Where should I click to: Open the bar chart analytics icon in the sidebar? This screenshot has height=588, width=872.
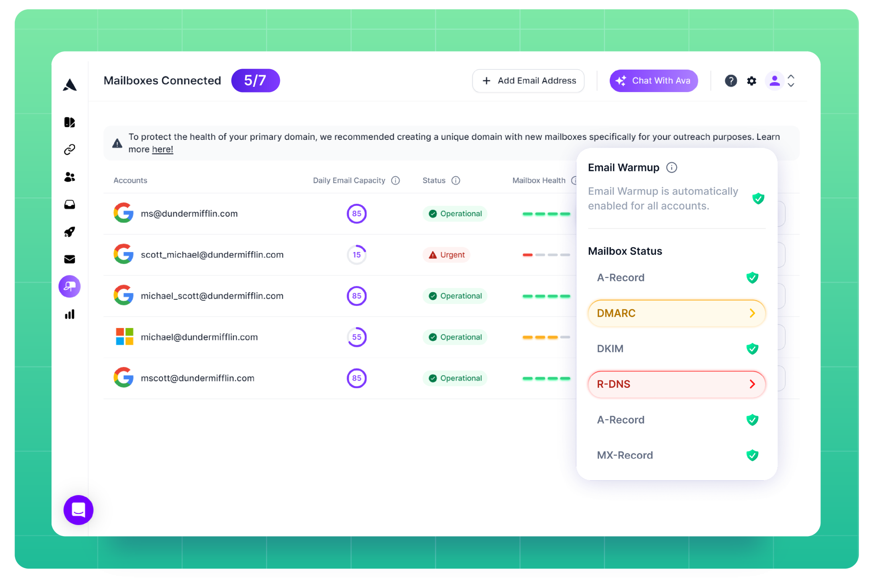(x=70, y=314)
